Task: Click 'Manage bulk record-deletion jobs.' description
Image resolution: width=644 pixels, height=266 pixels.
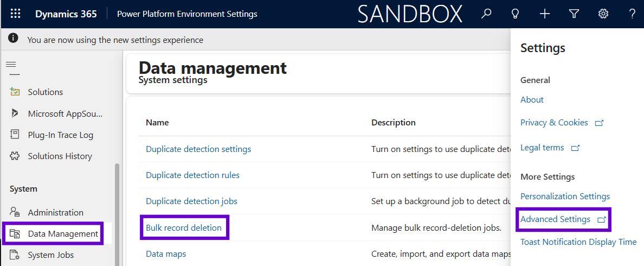Action: click(436, 228)
